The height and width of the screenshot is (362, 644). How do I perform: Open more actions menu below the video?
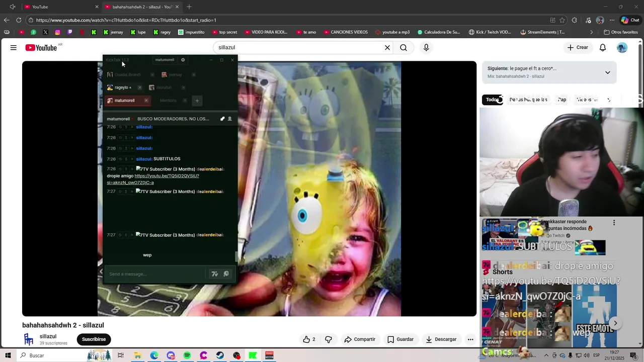[470, 339]
